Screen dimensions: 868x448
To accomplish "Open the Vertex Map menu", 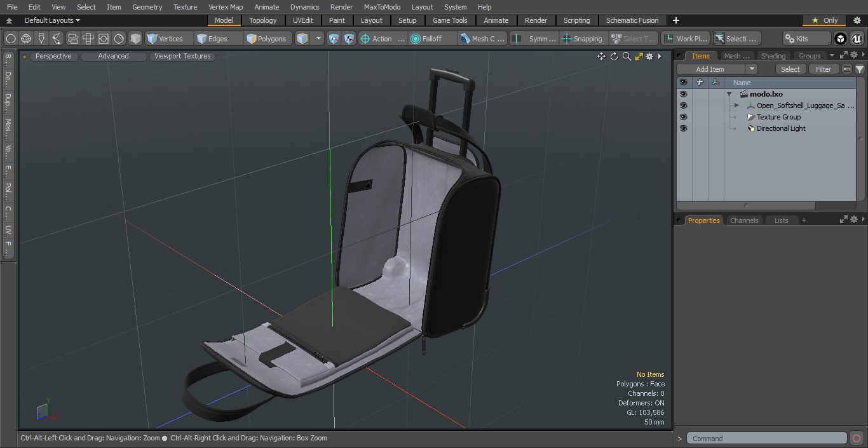I will coord(226,7).
